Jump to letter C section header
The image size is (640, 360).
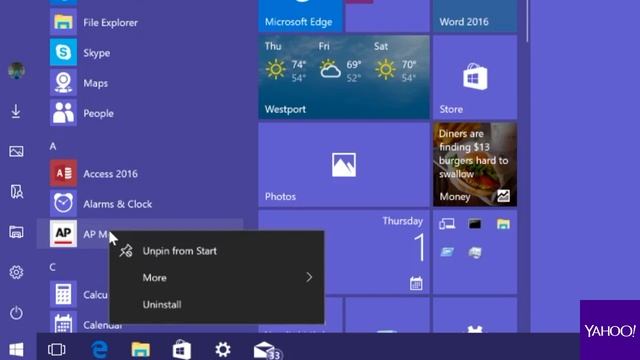[53, 267]
